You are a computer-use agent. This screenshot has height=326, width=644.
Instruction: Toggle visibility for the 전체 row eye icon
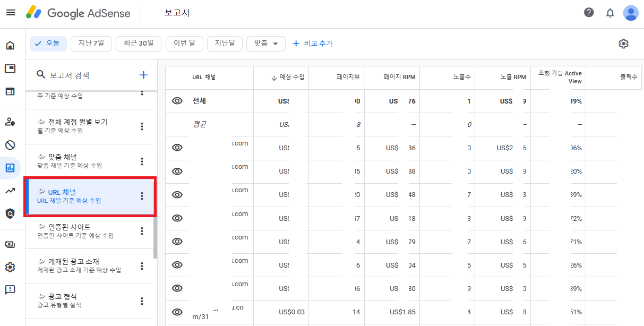click(177, 101)
